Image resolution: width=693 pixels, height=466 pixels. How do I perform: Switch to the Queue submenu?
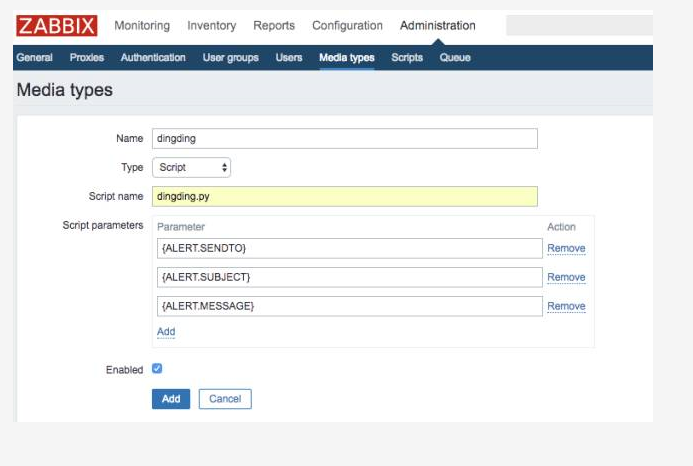click(x=455, y=57)
